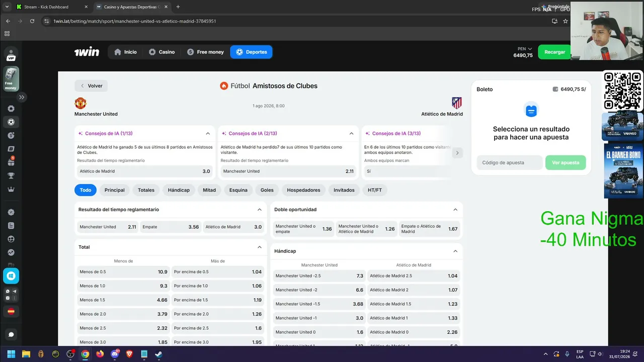Pick AI tip Atlético de Madrid 3.0 odds
The image size is (644, 362).
[x=145, y=171]
